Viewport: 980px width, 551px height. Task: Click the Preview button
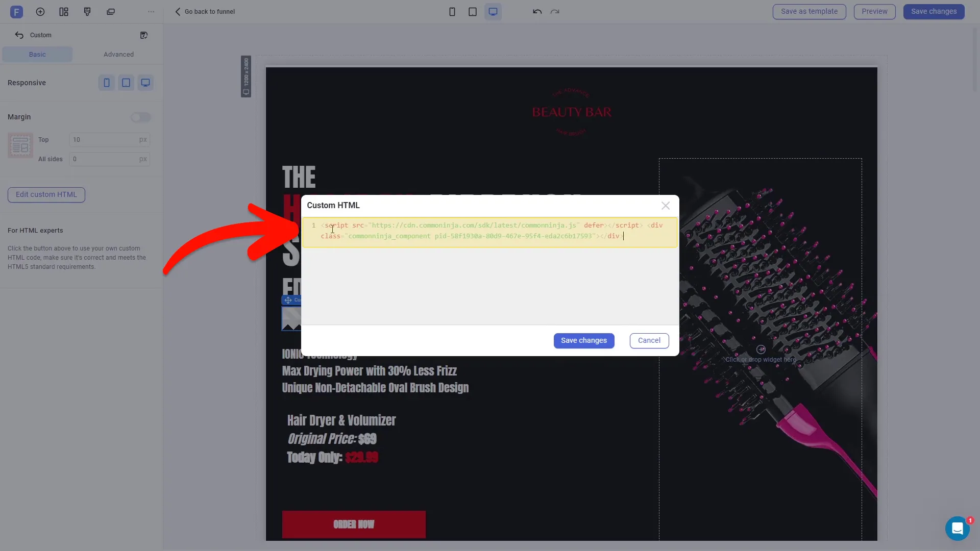(x=874, y=12)
